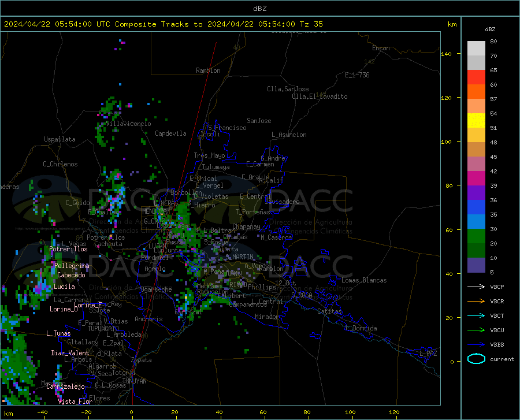Click the SanJose map label
Viewport: 520px width, 420px height.
point(259,121)
